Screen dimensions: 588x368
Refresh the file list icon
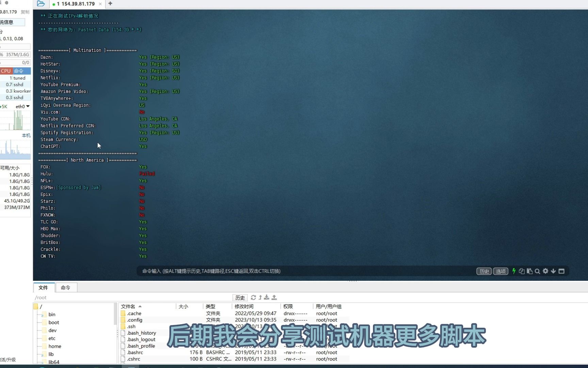[x=253, y=297]
